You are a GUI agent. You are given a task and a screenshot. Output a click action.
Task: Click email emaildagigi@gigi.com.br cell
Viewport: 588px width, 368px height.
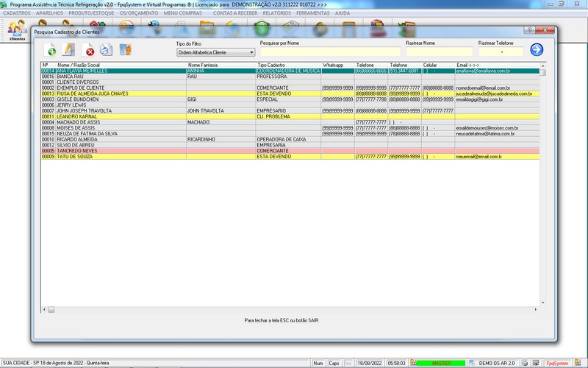(x=497, y=99)
